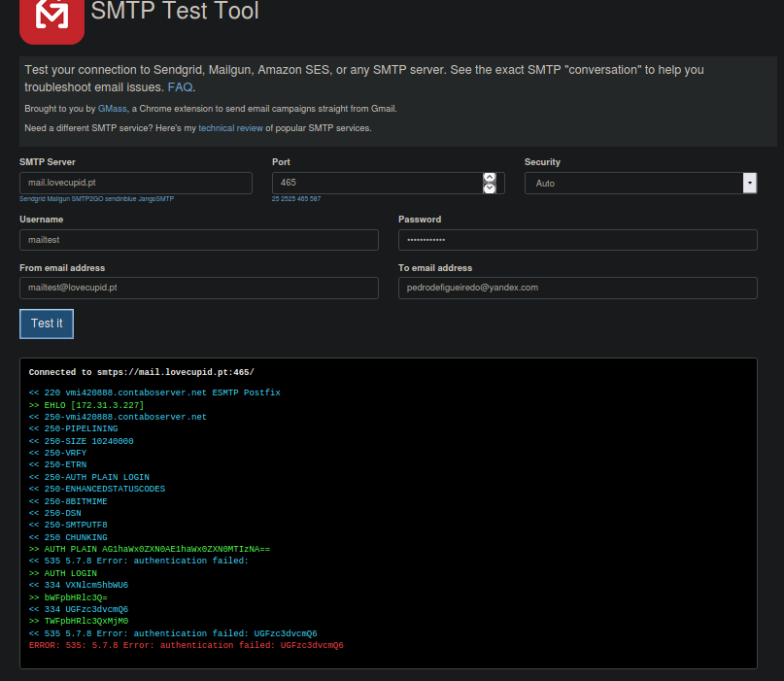Click the '220 vmi420888.contaboserver.net ESMTP Postfix' line
Screen dimensions: 784x681
[154, 392]
